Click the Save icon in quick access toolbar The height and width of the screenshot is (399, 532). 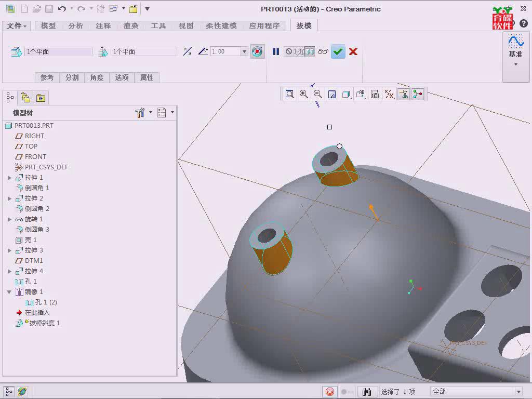[x=49, y=9]
